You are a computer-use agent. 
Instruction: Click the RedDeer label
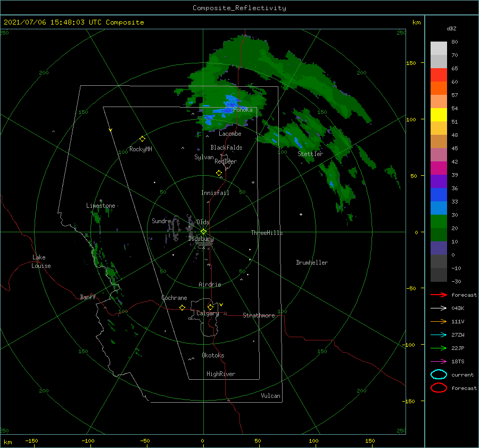point(226,161)
